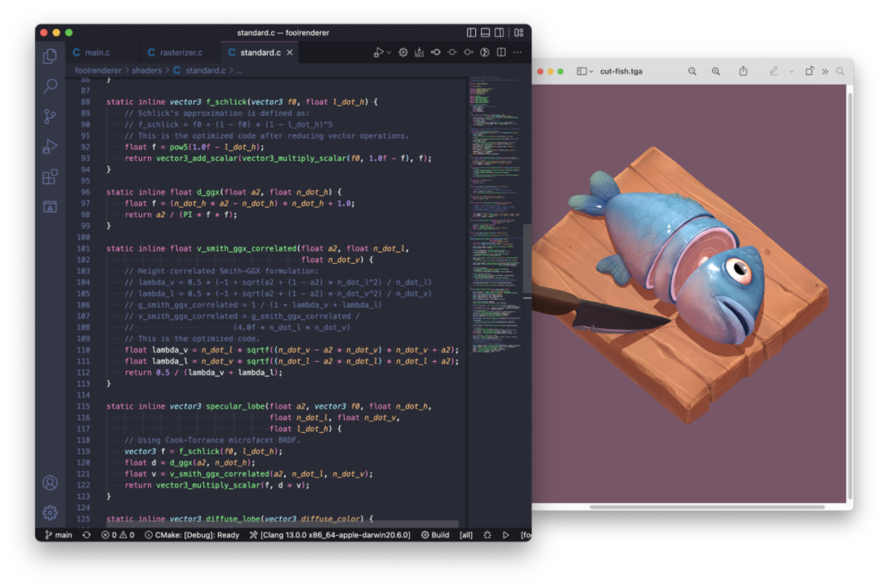
Task: Click CMake: [Debug]: Ready status
Action: coord(192,535)
